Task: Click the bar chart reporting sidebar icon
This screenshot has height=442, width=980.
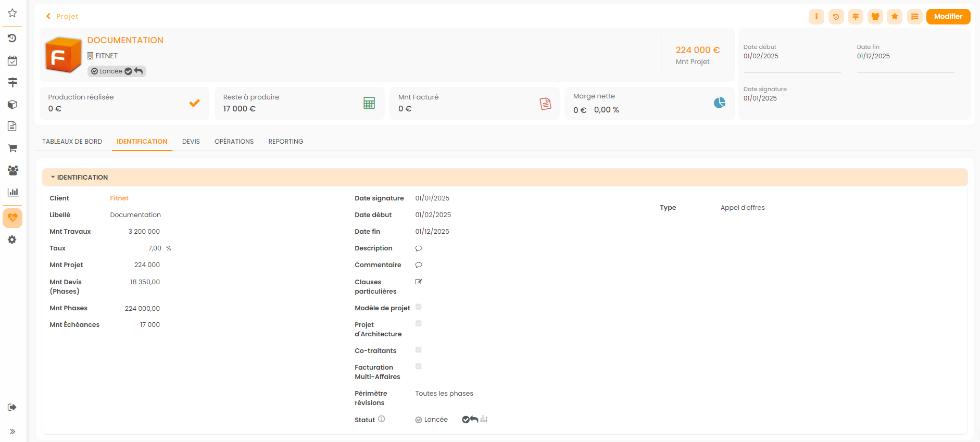Action: [x=12, y=192]
